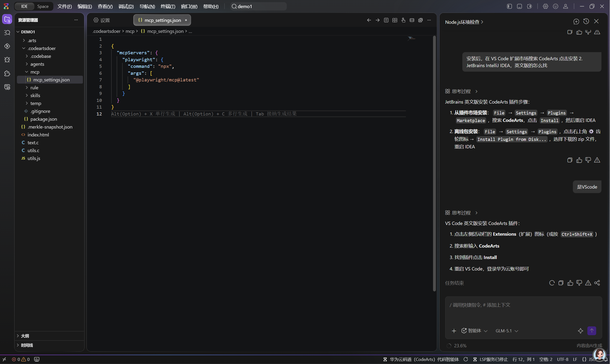Like the VS Code answer with thumbs up
This screenshot has height=364, width=610.
(x=570, y=283)
